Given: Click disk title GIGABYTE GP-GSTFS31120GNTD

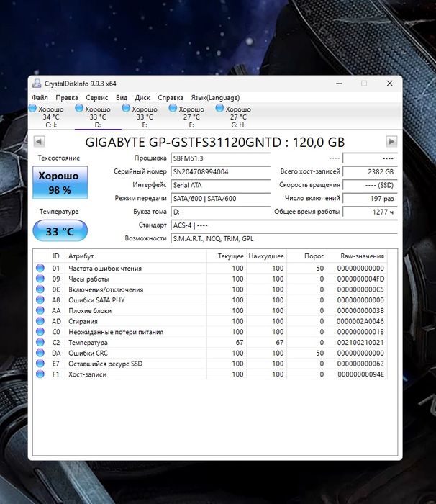Looking at the screenshot, I should (183, 142).
